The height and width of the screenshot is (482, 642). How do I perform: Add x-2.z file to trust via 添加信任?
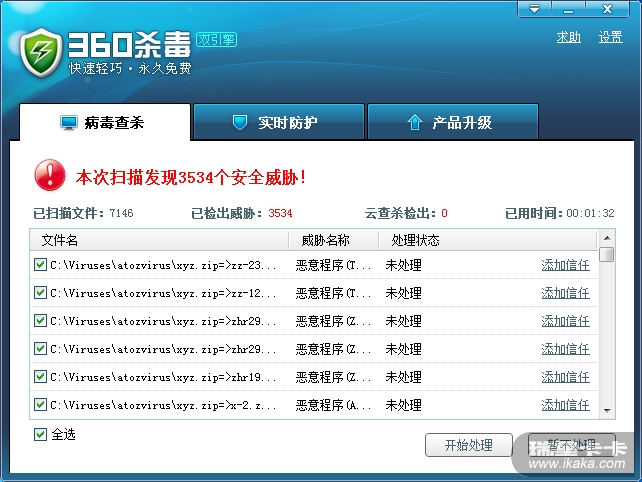(x=565, y=405)
